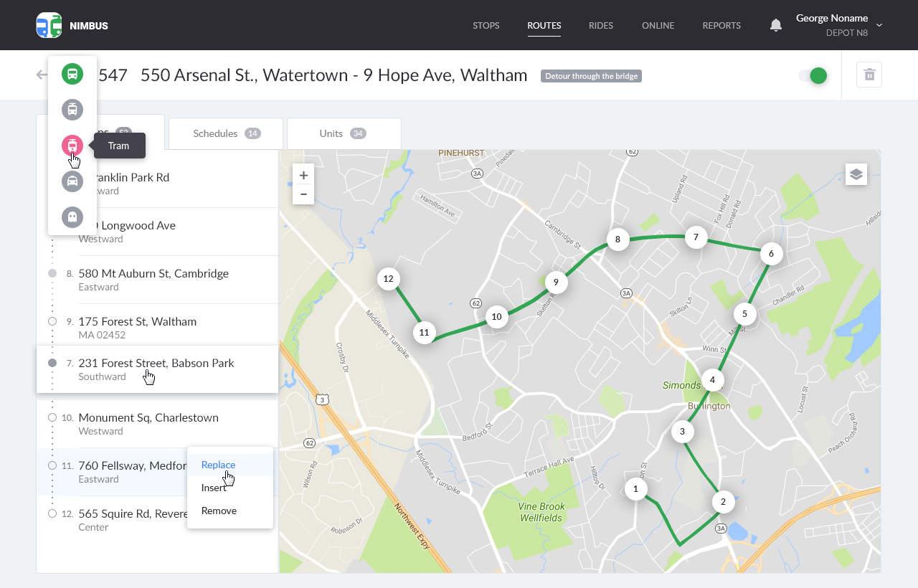The height and width of the screenshot is (588, 918).
Task: Zoom in on the map
Action: [x=303, y=176]
